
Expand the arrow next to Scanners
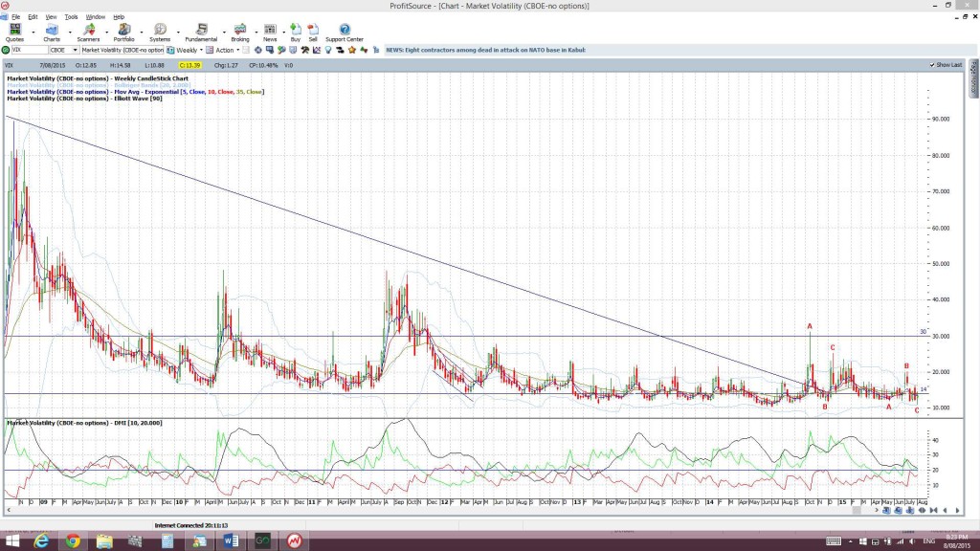106,32
